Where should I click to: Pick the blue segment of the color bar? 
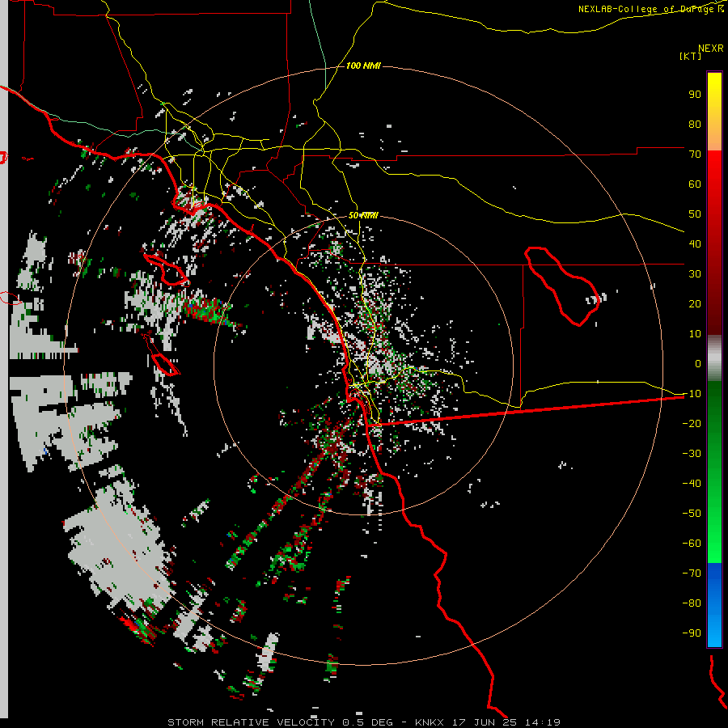(714, 604)
